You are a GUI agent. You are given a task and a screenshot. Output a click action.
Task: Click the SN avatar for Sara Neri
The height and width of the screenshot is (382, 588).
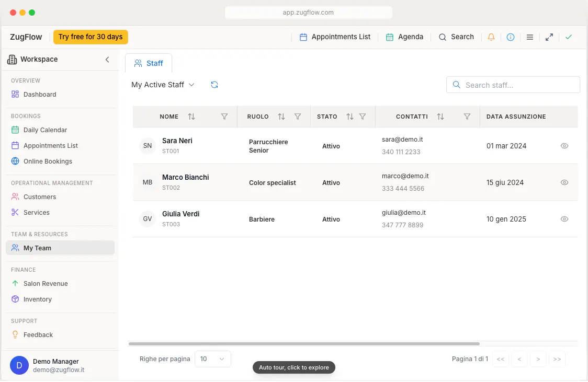click(148, 146)
